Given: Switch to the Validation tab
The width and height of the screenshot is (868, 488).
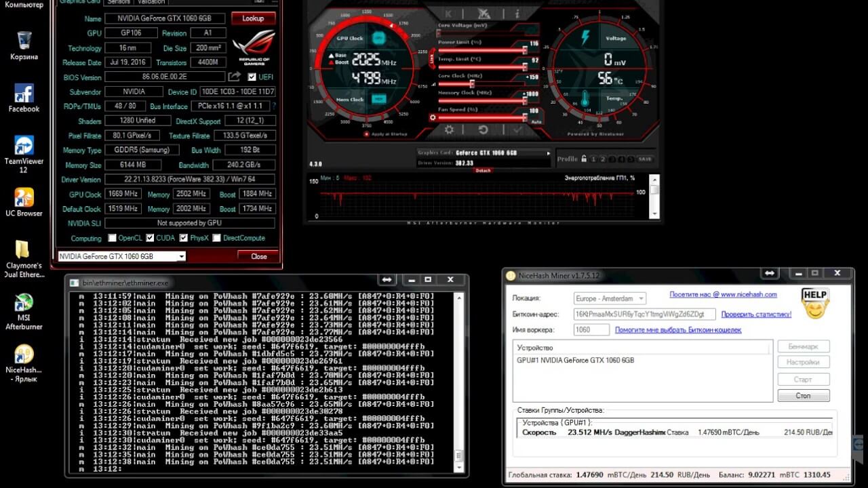Looking at the screenshot, I should pos(151,2).
